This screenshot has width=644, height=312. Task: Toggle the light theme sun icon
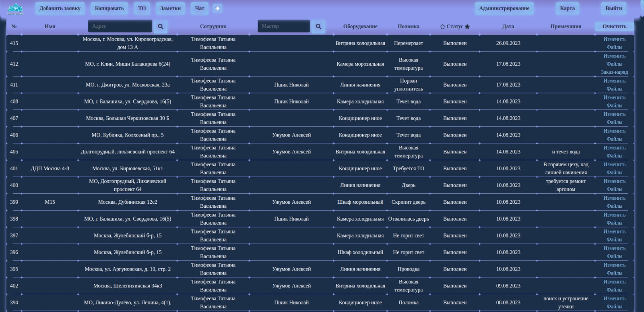point(218,8)
